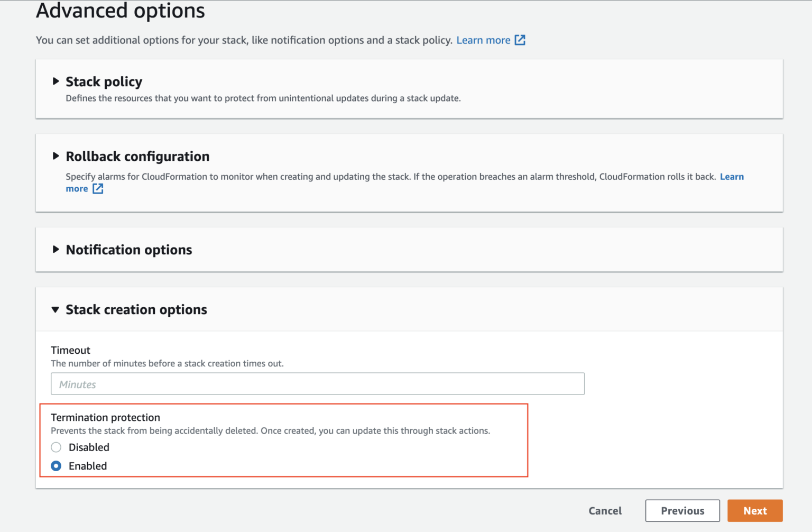Viewport: 812px width, 532px height.
Task: Click the disclosure triangle beside Stack policy
Action: (x=56, y=81)
